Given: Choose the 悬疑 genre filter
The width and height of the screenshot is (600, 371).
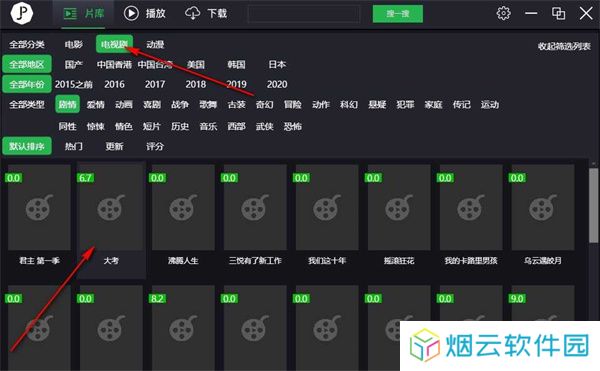Looking at the screenshot, I should point(377,104).
